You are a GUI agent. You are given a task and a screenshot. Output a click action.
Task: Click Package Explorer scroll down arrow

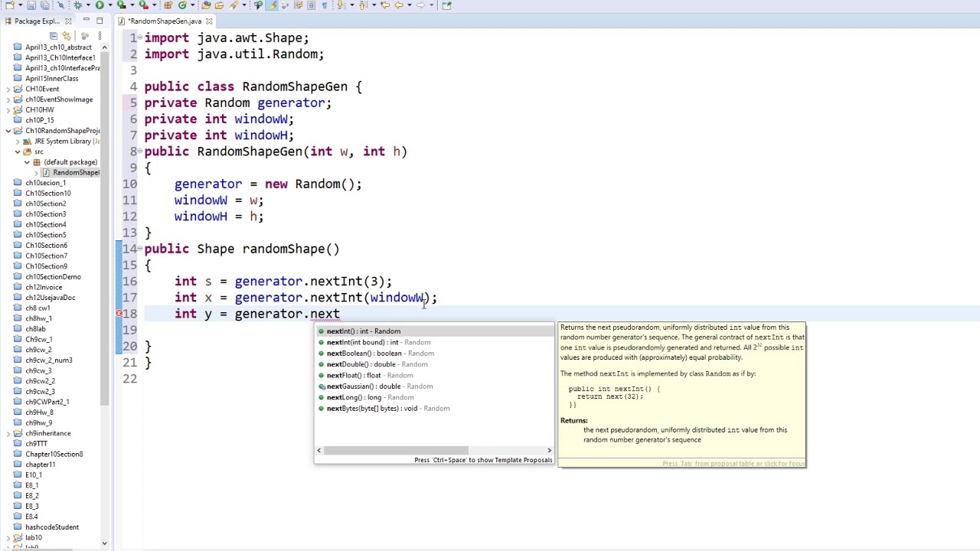(x=104, y=543)
